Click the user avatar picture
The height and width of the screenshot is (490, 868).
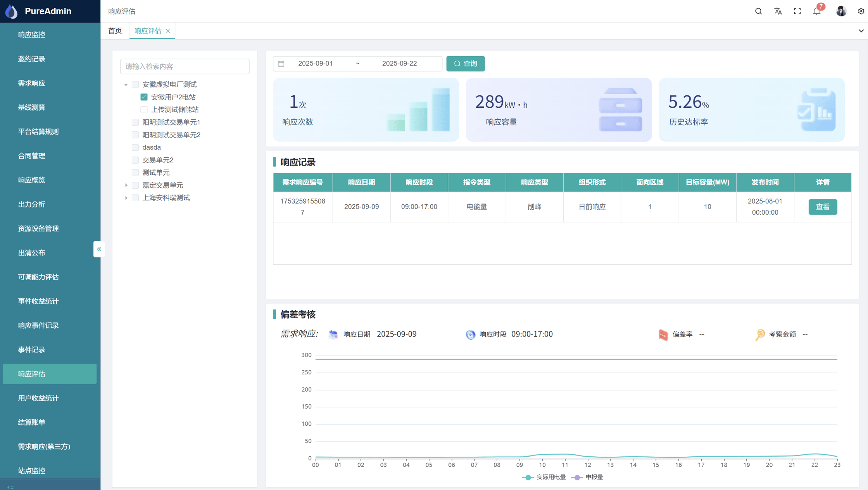(841, 11)
